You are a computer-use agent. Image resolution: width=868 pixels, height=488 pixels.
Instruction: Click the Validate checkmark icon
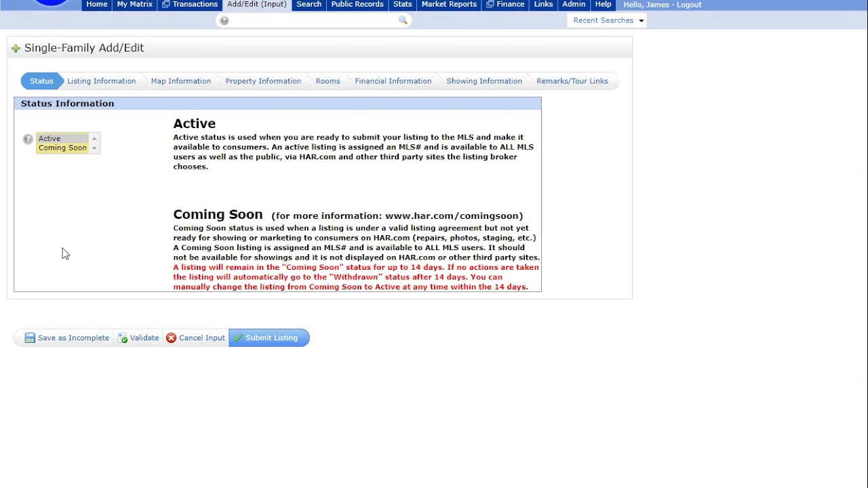point(123,338)
